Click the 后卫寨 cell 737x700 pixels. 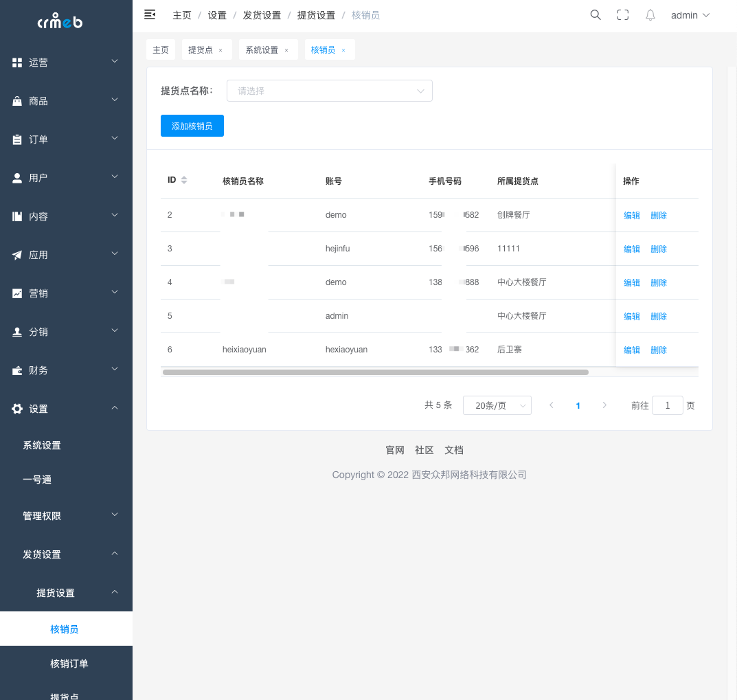(510, 349)
